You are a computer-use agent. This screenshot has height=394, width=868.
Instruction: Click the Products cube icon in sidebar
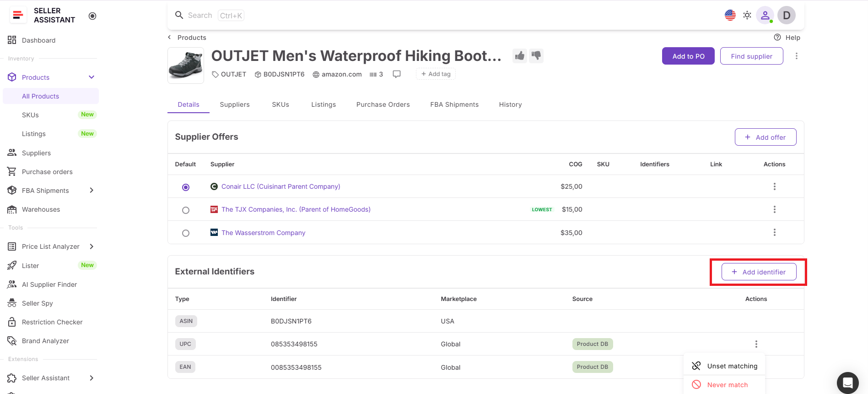[x=12, y=77]
